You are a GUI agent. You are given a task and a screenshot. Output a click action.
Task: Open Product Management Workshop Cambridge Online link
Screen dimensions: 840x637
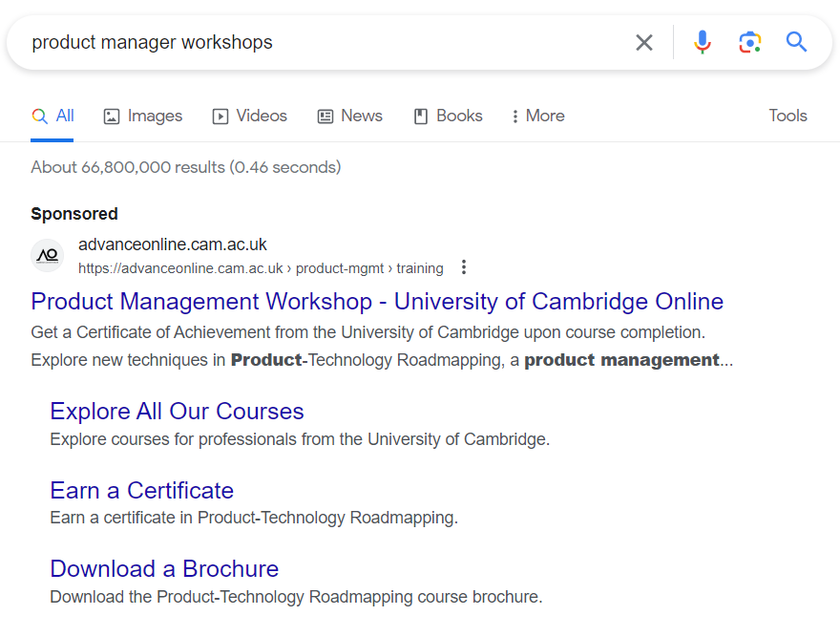click(x=377, y=302)
